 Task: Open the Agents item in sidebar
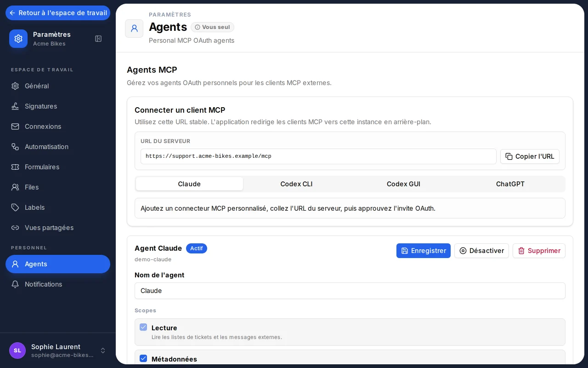tap(58, 264)
